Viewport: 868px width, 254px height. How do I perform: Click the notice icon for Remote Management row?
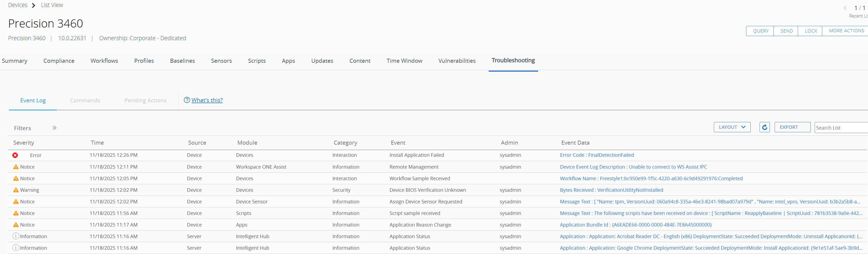16,167
